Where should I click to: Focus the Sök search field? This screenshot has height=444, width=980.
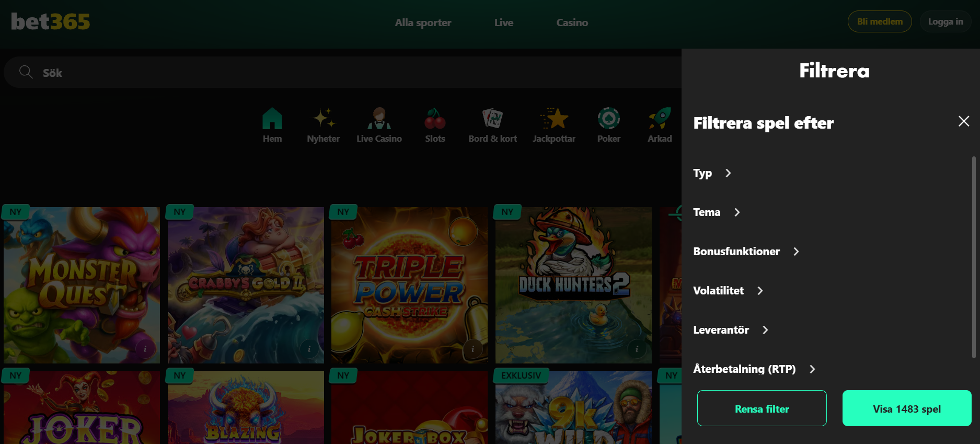[342, 72]
